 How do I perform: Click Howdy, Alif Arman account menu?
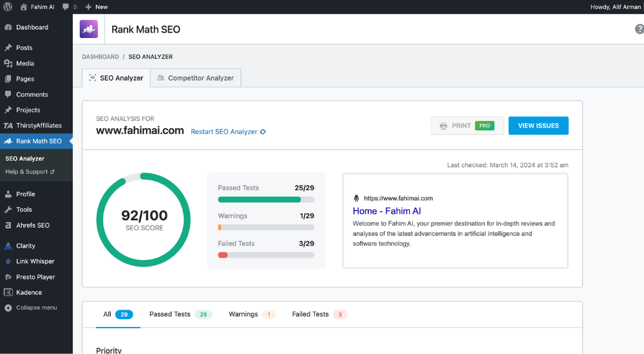pos(615,7)
